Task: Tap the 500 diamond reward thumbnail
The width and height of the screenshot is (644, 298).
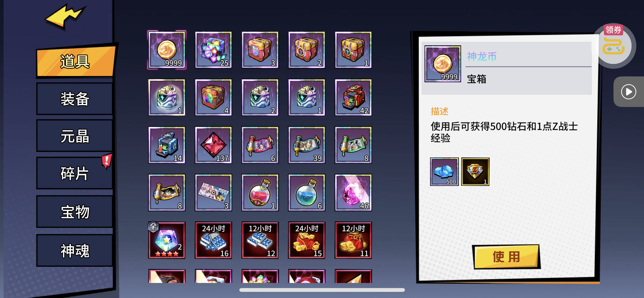Action: point(444,172)
